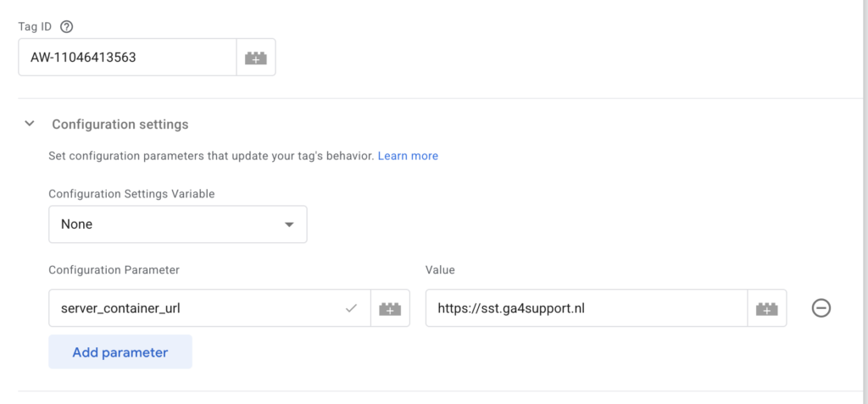This screenshot has width=868, height=404.
Task: Click into the Tag ID input field
Action: click(127, 58)
